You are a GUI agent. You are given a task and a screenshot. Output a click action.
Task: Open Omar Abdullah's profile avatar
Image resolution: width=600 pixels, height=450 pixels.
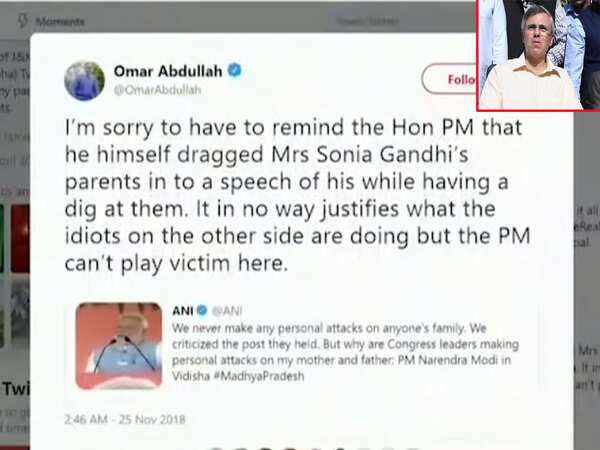(85, 81)
